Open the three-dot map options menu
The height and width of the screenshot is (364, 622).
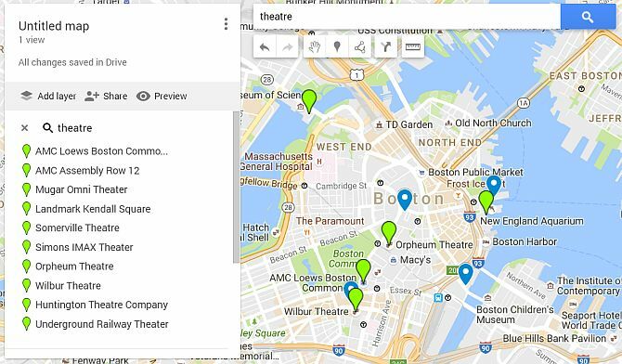(x=226, y=24)
